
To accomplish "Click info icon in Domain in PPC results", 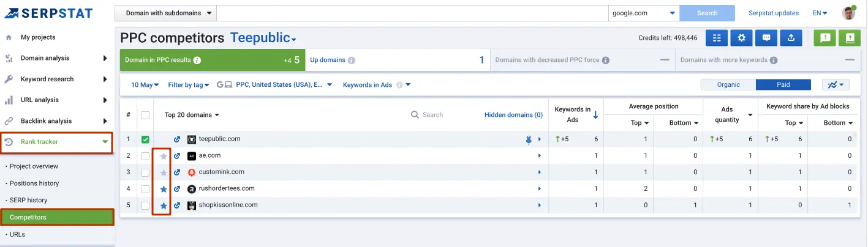I will [x=197, y=61].
